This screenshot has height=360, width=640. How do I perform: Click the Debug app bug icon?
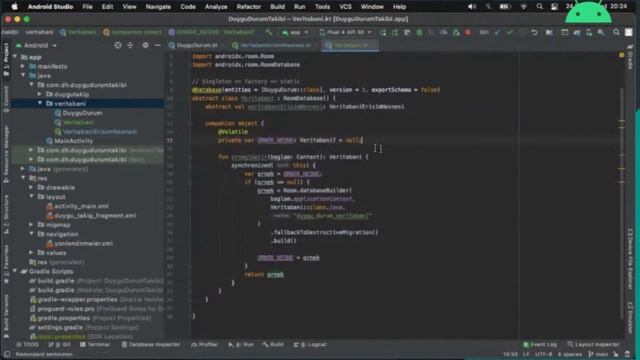[x=419, y=32]
